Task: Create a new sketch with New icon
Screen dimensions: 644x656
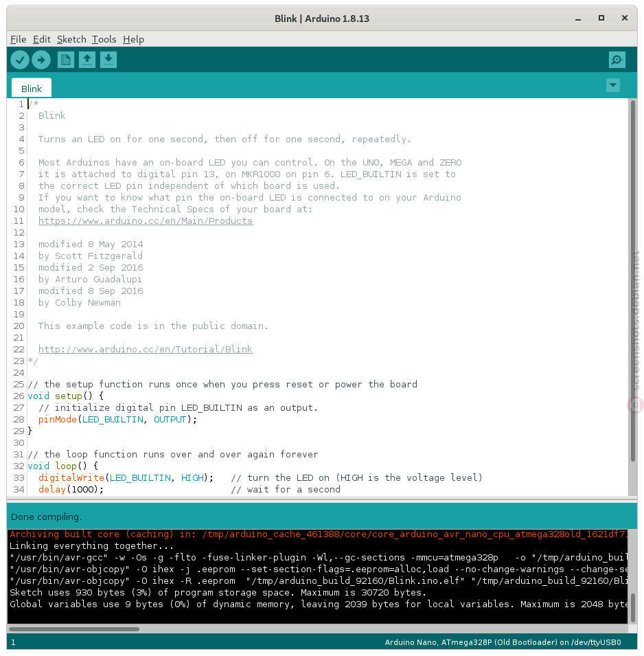Action: click(66, 60)
